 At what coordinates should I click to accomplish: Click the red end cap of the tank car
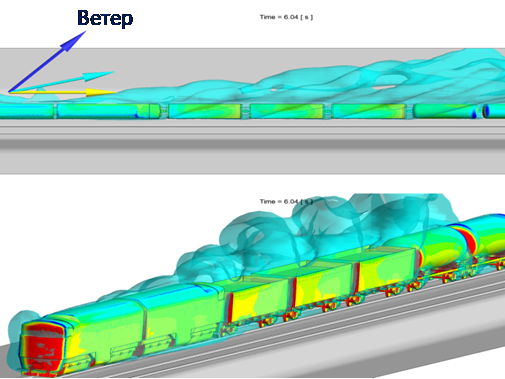coord(469,239)
